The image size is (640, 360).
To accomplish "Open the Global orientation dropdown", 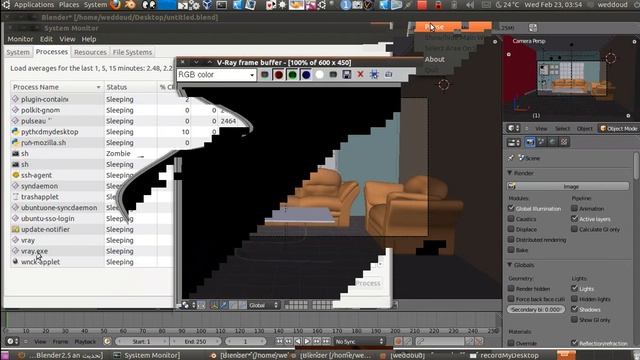I will (x=263, y=305).
